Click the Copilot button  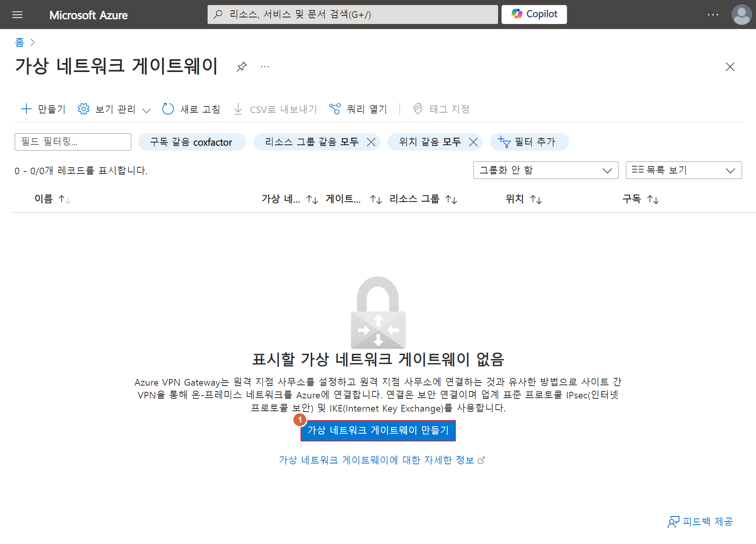(x=534, y=14)
